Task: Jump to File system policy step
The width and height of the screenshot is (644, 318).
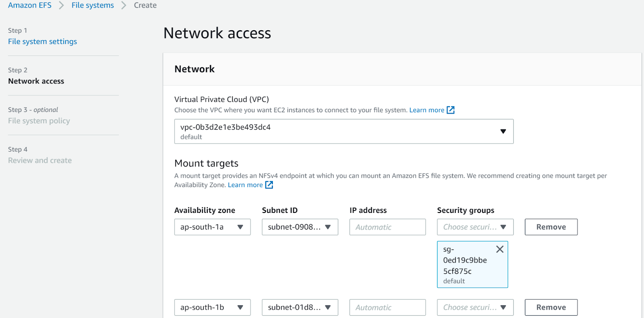Action: click(x=39, y=121)
